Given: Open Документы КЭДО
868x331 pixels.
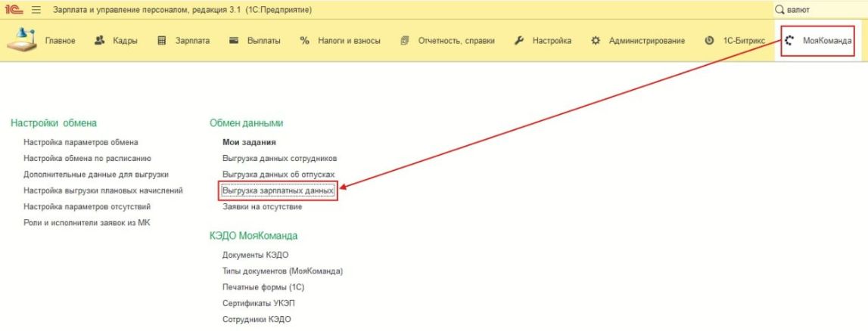Looking at the screenshot, I should (x=255, y=255).
